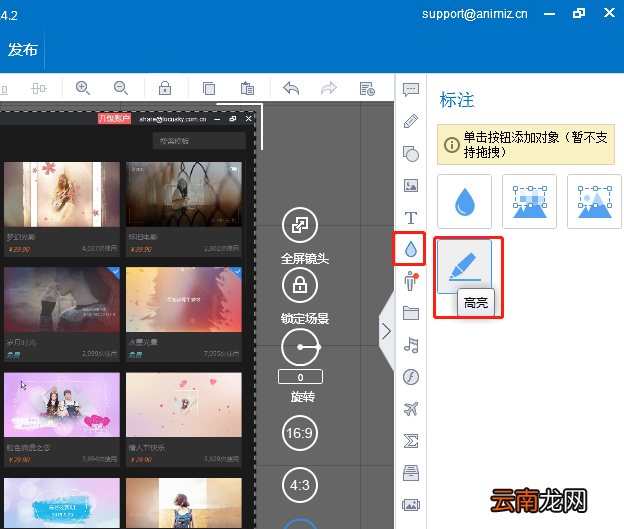Select the 4:3 aspect ratio
Screen dimensions: 624x529
tap(300, 485)
